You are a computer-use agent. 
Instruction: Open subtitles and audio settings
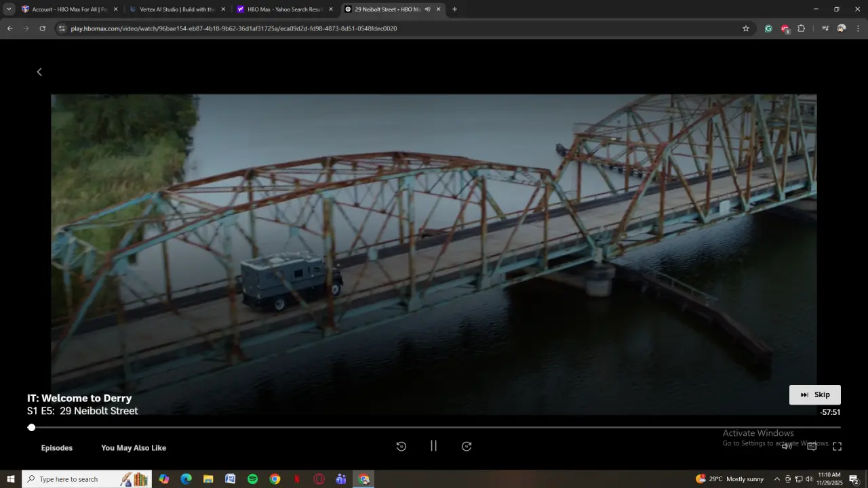coord(812,447)
